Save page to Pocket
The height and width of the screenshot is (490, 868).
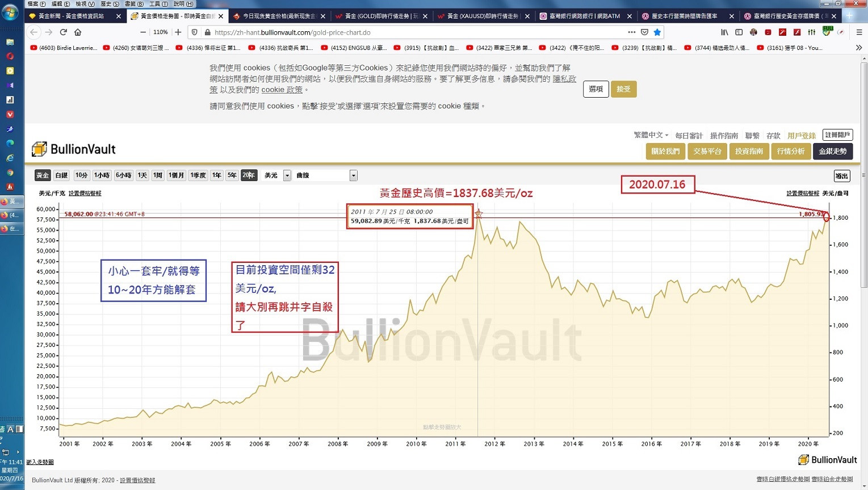coord(644,32)
